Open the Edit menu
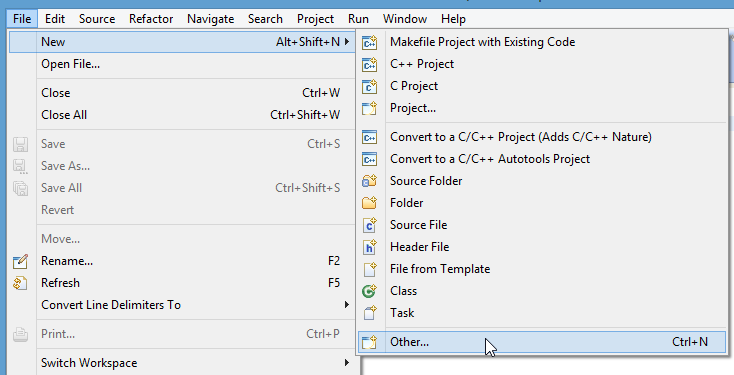 point(55,19)
